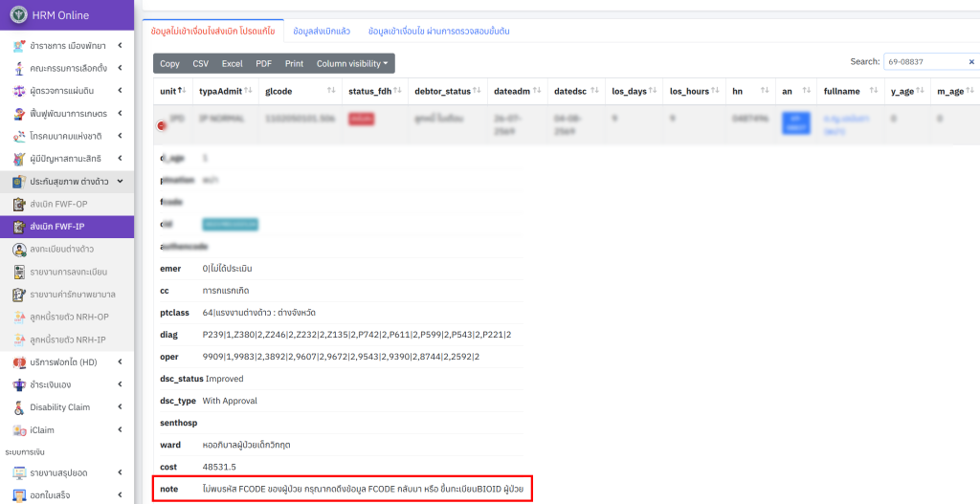Switch to ข้อมูลเข้าเงื่อนไข ผ่านการตรวจสอบขั้นต้น tab
This screenshot has height=504, width=980.
click(x=438, y=31)
